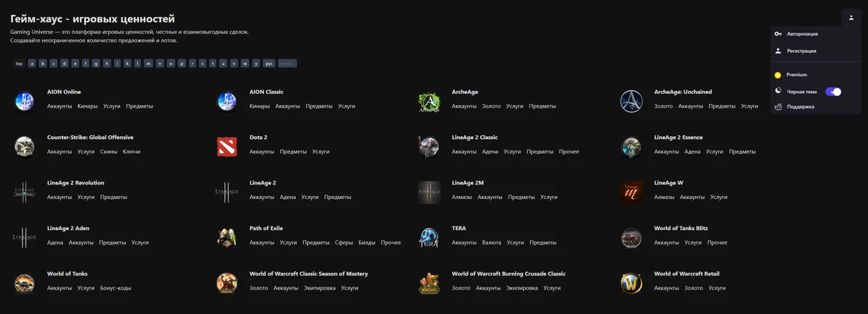868x314 pixels.
Task: Open Прочее under LineAge 2 Classic
Action: coord(569,152)
